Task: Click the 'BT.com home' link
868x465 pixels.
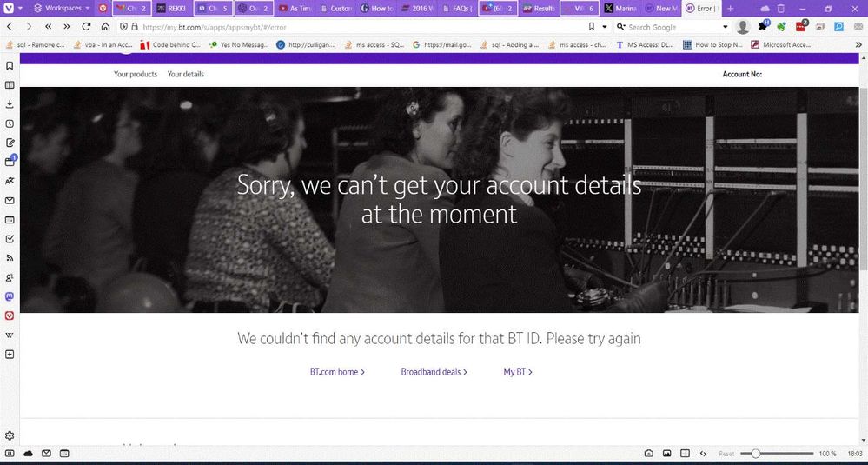Action: coord(337,372)
